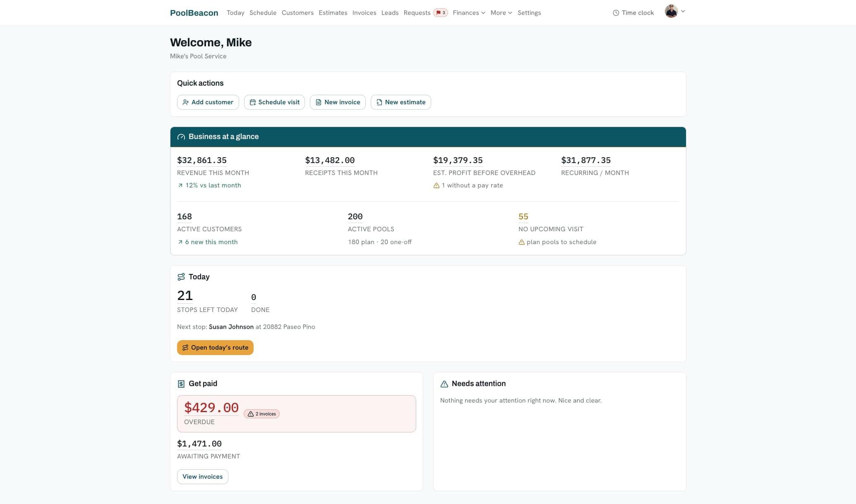Click the alert triangle icon beside Needs attention
The height and width of the screenshot is (504, 856).
444,384
